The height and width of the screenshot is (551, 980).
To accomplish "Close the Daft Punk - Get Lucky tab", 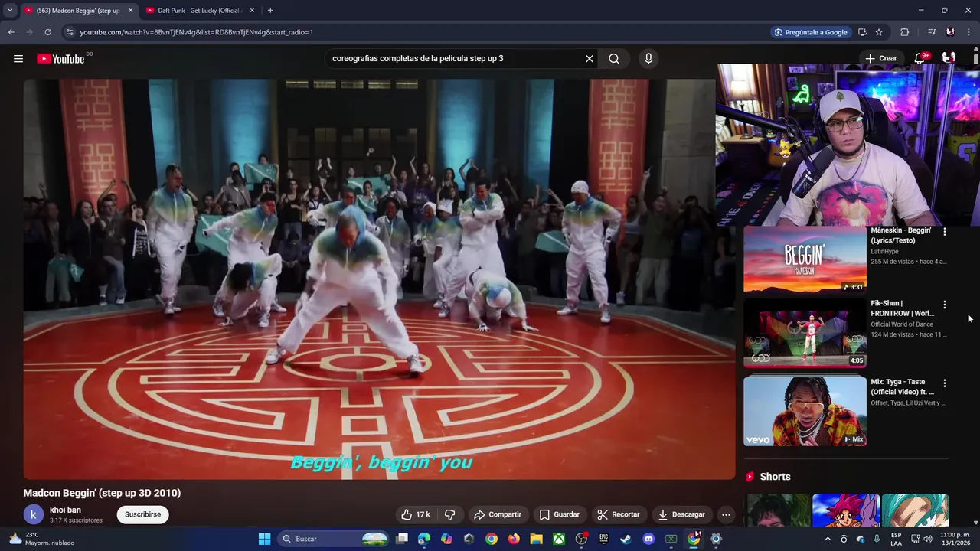I will [x=252, y=11].
